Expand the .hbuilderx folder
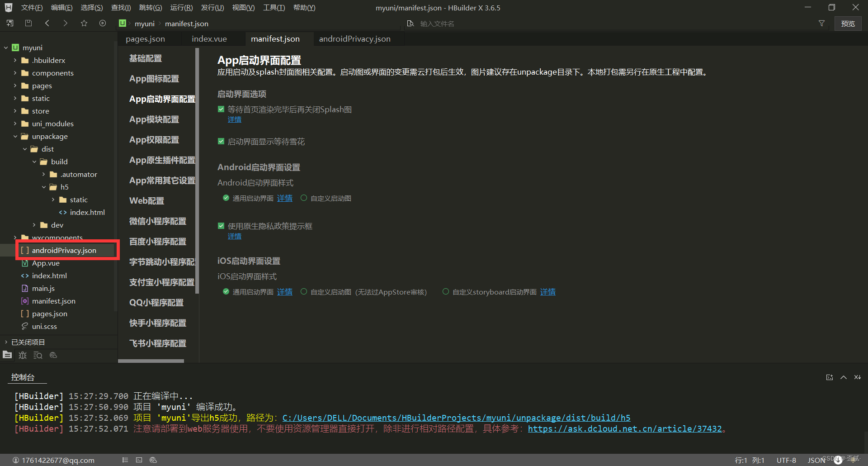Viewport: 868px width, 466px height. point(15,60)
